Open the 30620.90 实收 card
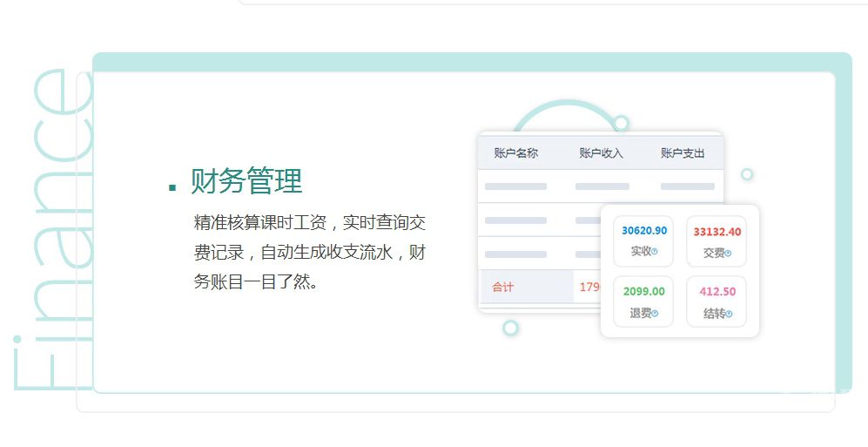Image resolution: width=868 pixels, height=447 pixels. 643,240
